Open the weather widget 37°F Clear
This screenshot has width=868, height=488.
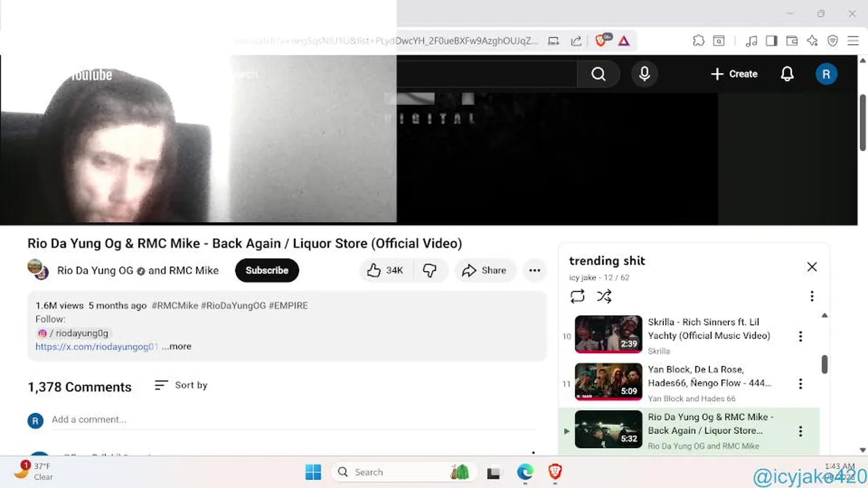34,471
